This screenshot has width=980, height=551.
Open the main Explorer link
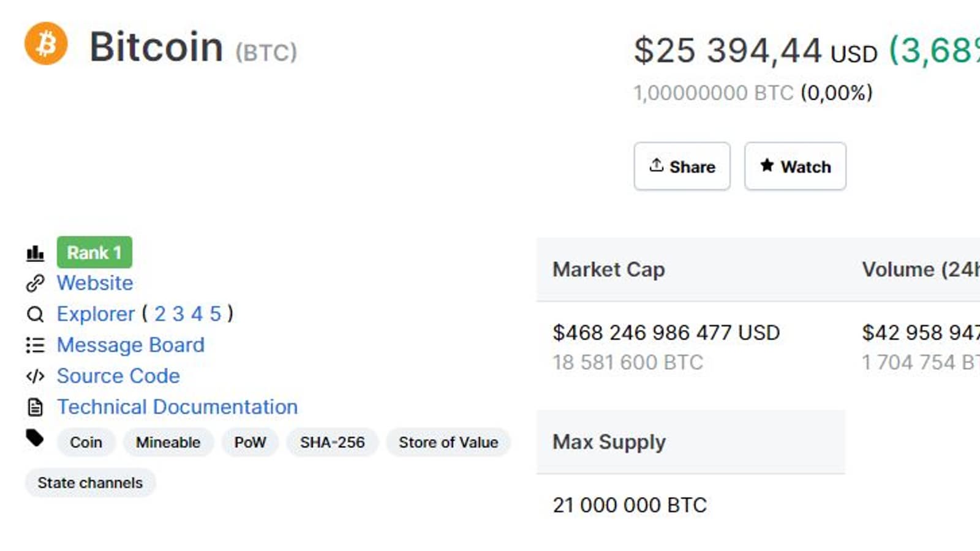click(96, 314)
